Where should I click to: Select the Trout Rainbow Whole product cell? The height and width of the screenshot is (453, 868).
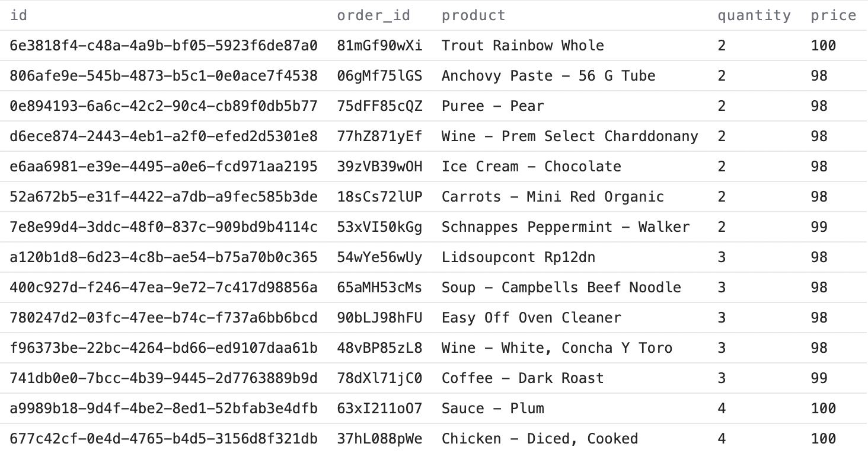click(x=522, y=46)
